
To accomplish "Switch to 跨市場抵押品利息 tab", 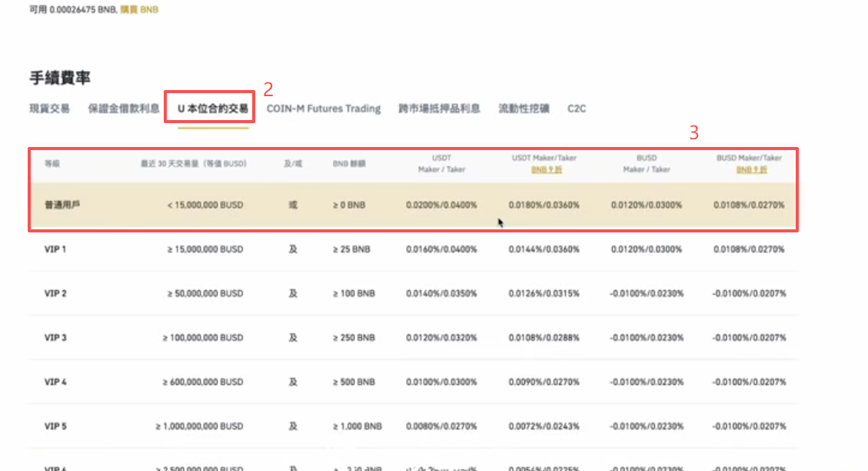I will [439, 109].
